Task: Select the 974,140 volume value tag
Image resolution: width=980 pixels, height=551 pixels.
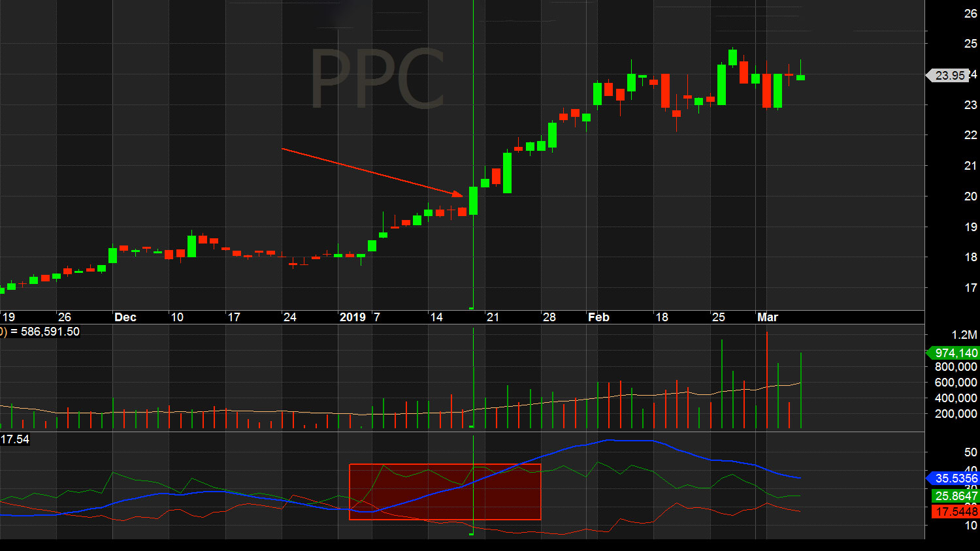Action: 953,353
